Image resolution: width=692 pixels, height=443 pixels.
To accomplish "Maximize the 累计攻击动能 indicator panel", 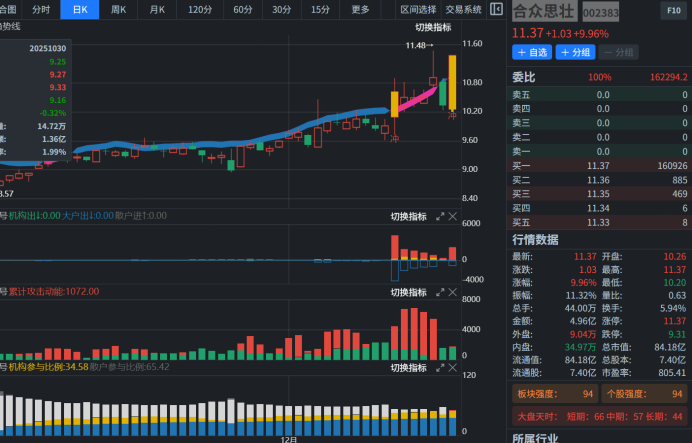I will tap(439, 292).
